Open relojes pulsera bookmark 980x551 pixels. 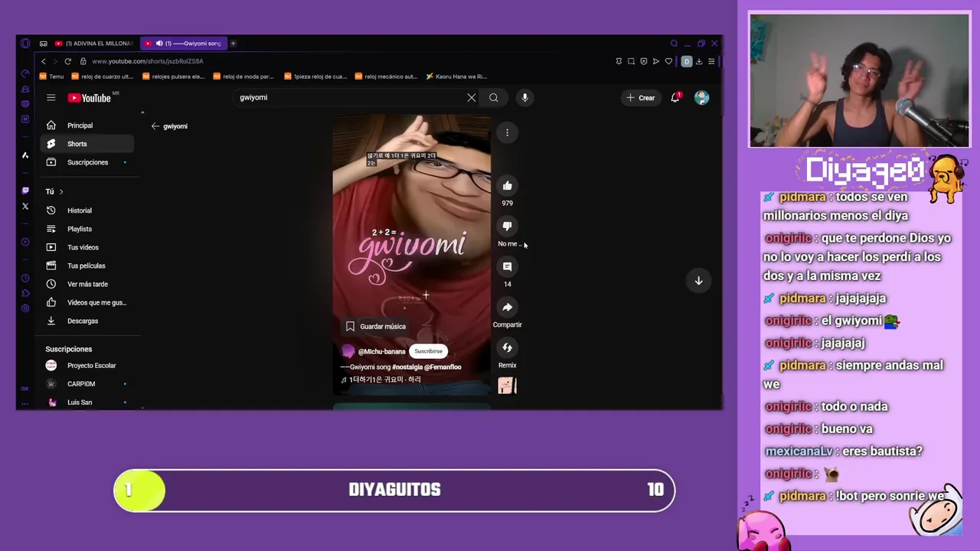tap(174, 77)
